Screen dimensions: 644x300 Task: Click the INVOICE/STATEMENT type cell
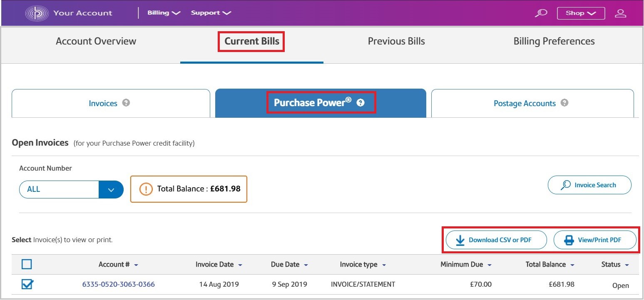[x=363, y=285]
